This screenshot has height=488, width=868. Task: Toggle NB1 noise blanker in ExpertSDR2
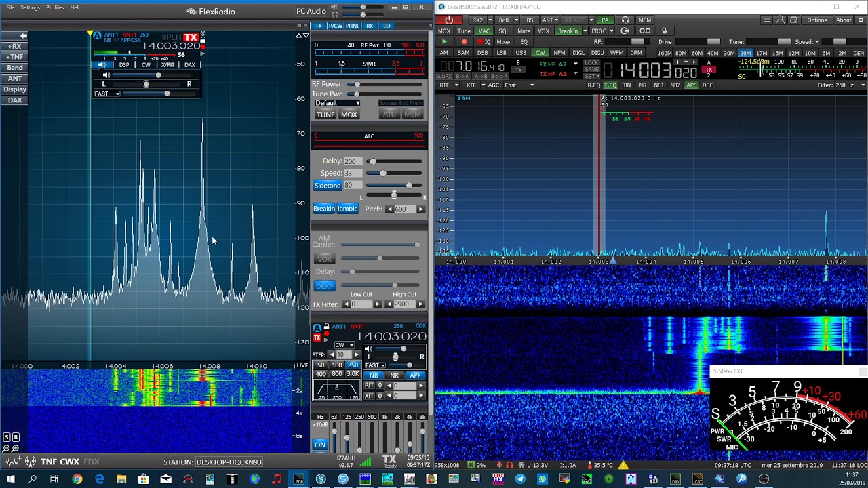coord(658,85)
